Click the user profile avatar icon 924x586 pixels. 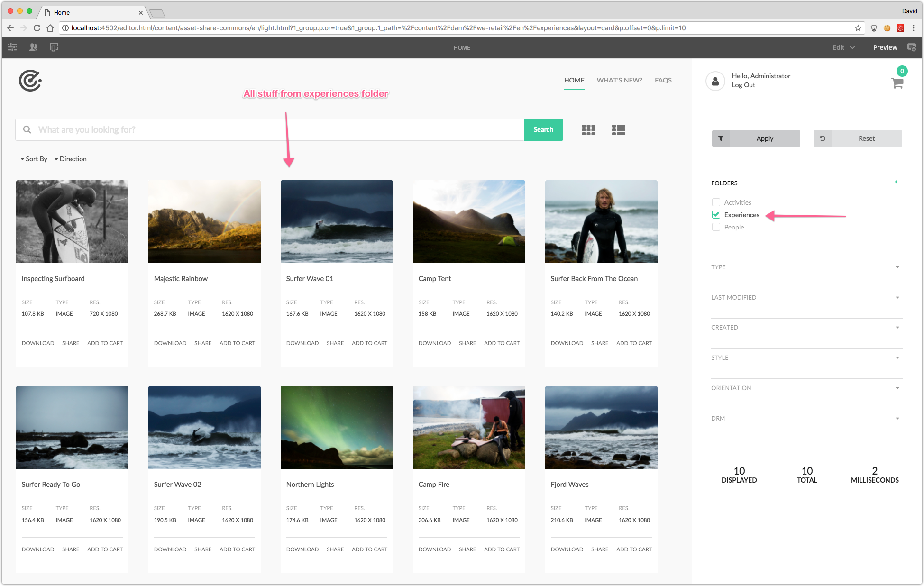tap(715, 81)
